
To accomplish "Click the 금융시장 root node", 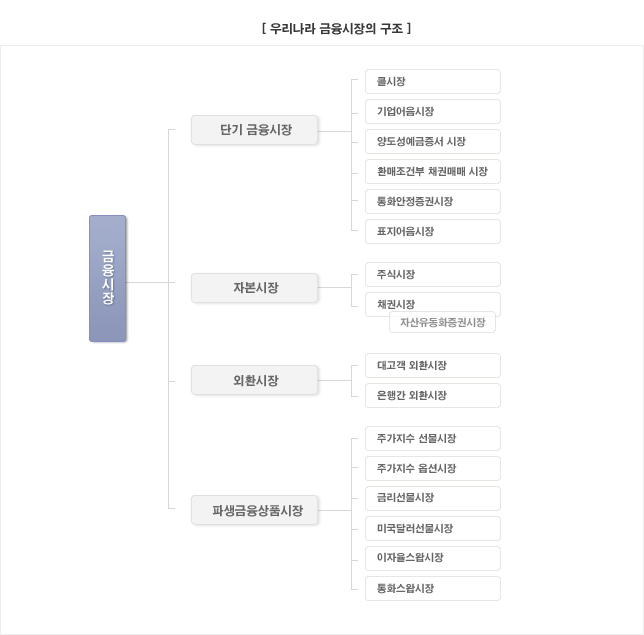I will click(108, 278).
